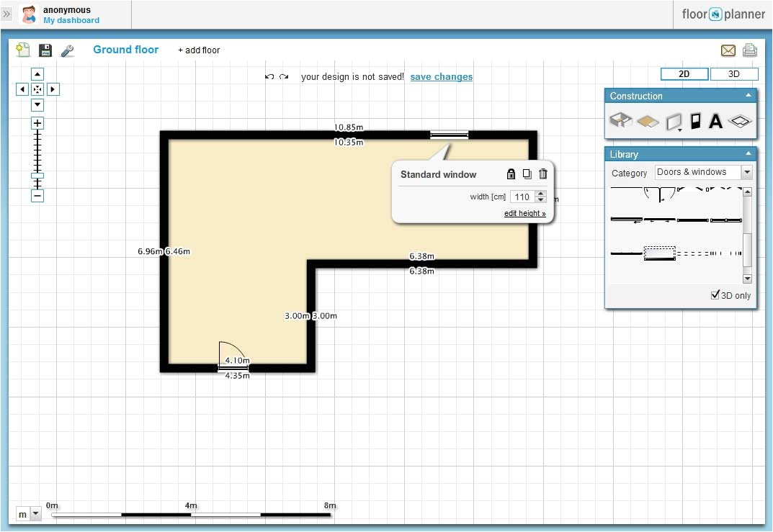This screenshot has height=532, width=773.
Task: Collapse the Construction panel
Action: pyautogui.click(x=749, y=95)
